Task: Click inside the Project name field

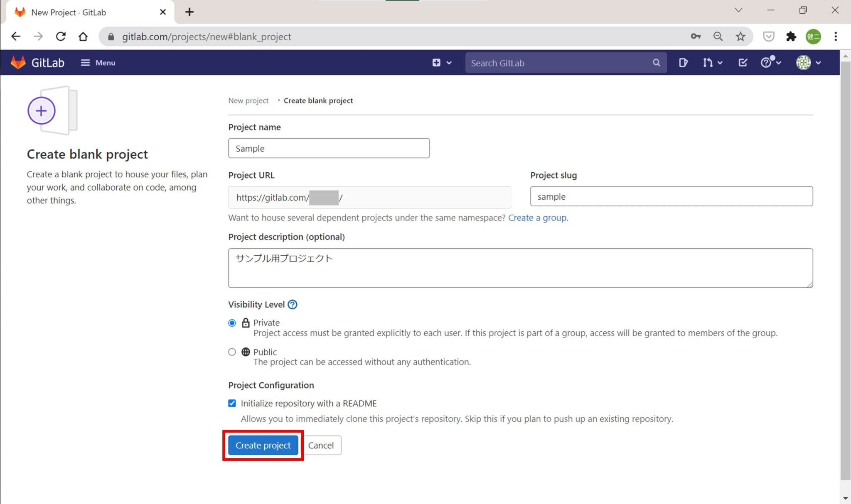Action: [328, 148]
